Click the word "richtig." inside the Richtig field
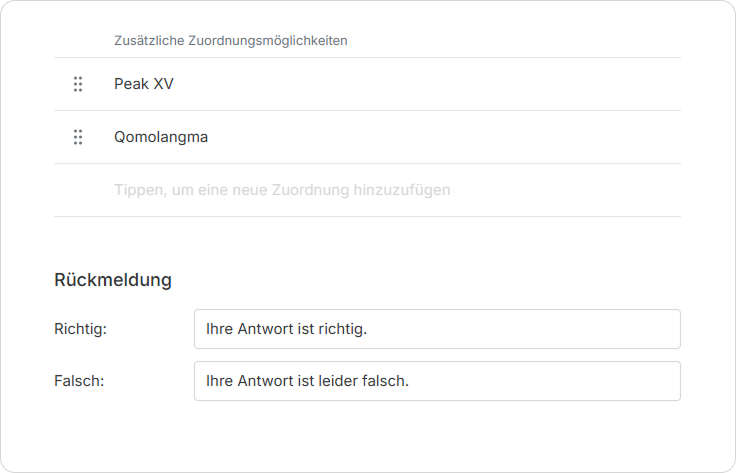This screenshot has height=473, width=736. tap(342, 329)
